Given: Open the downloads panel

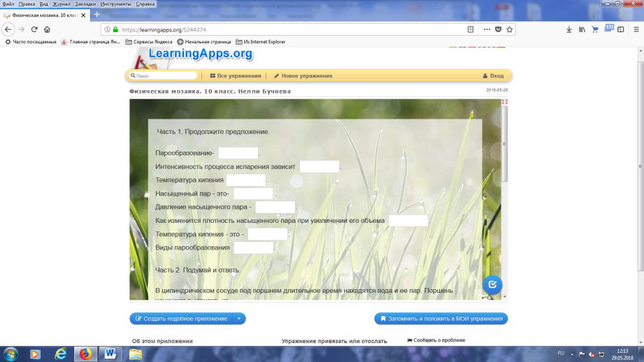Looking at the screenshot, I should point(569,29).
